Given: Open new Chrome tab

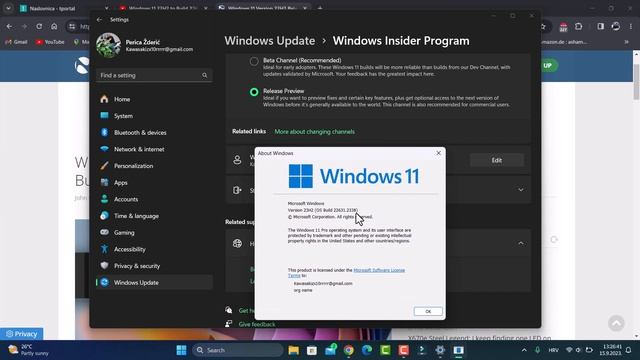Looking at the screenshot, I should click(320, 8).
